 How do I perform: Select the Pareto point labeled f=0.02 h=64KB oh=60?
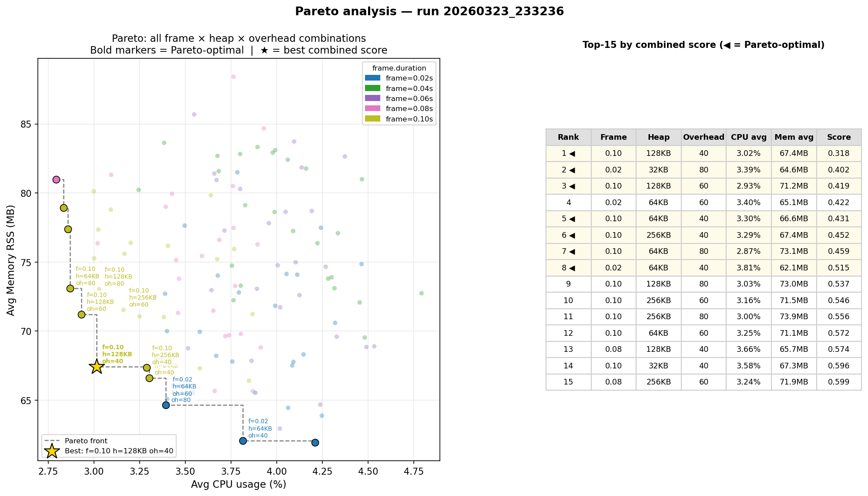166,405
